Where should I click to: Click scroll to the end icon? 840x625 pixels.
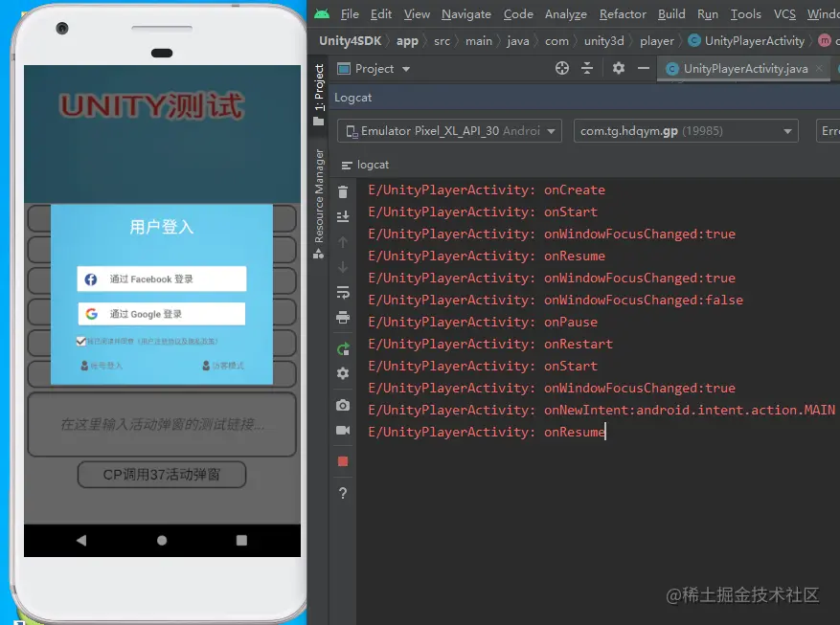[x=343, y=216]
